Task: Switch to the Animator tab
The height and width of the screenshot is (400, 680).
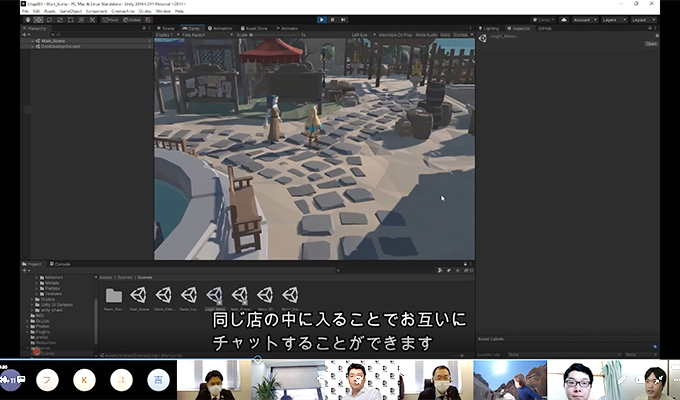Action: coord(287,29)
